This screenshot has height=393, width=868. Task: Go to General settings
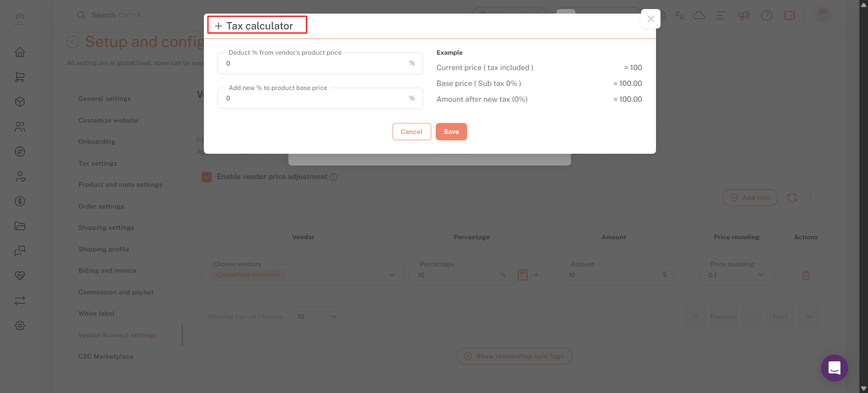coord(105,99)
